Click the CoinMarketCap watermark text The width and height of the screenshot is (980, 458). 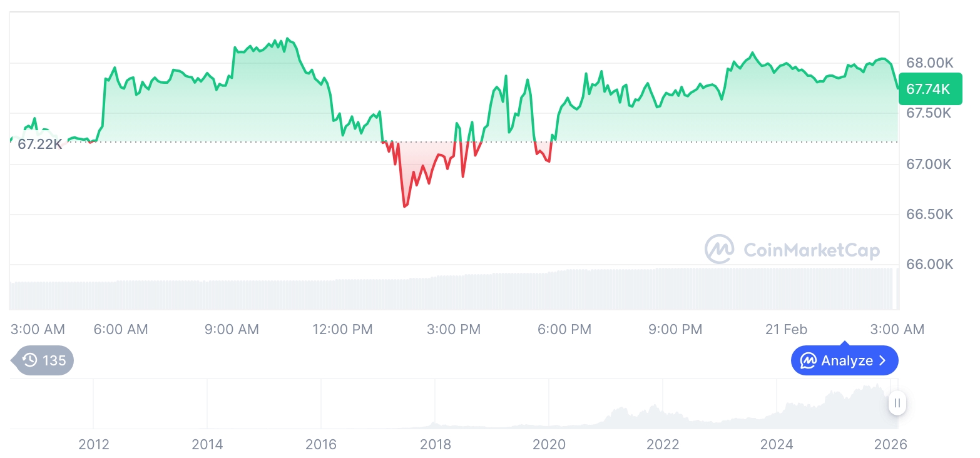pyautogui.click(x=812, y=250)
